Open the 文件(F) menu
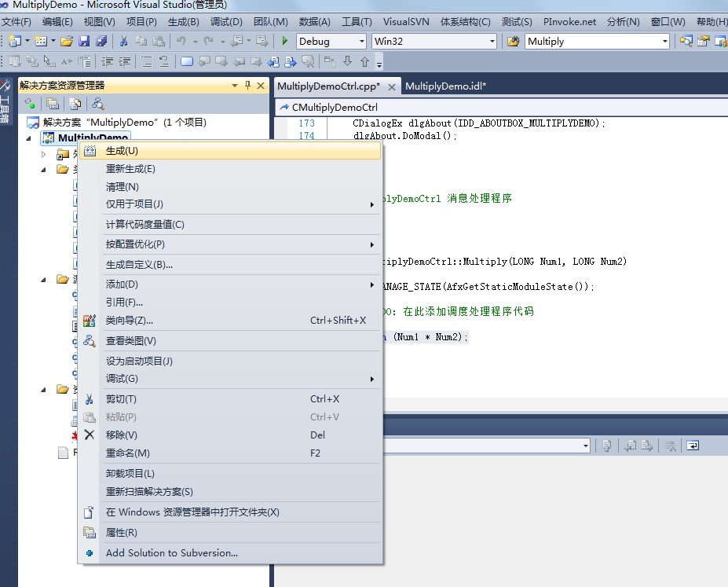728x587 pixels. coord(16,22)
